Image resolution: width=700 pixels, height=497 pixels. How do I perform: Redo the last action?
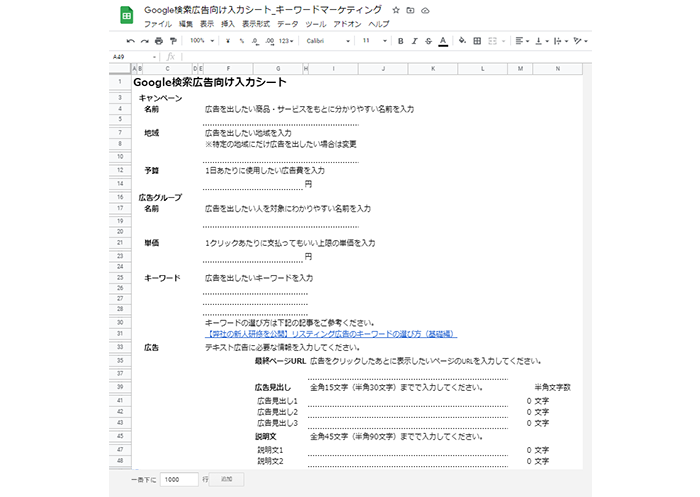[x=145, y=41]
